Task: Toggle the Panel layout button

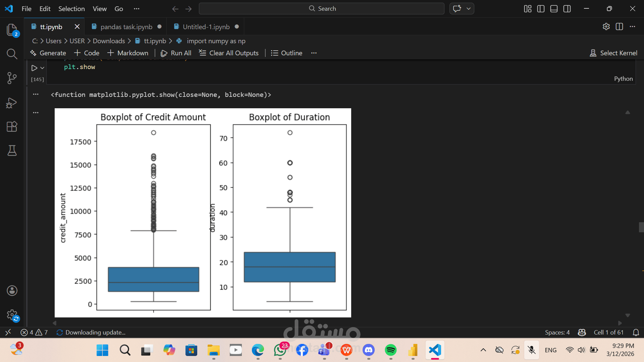Action: pos(554,9)
